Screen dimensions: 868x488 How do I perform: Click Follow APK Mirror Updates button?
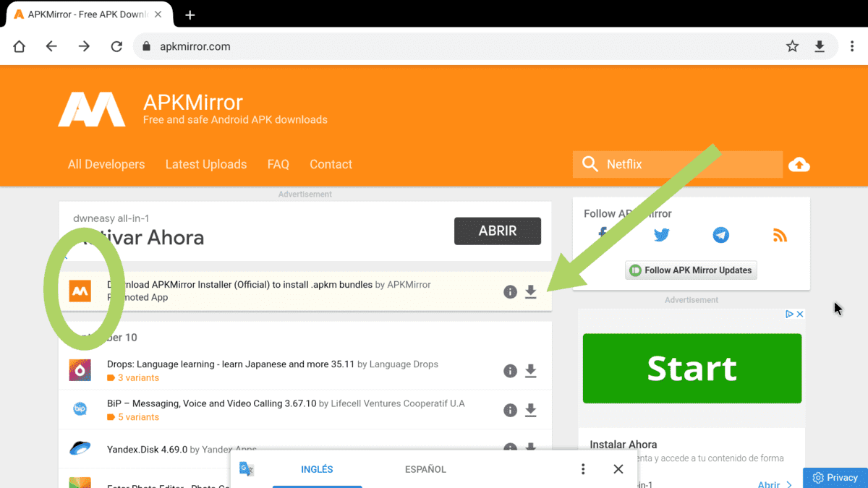pyautogui.click(x=691, y=270)
